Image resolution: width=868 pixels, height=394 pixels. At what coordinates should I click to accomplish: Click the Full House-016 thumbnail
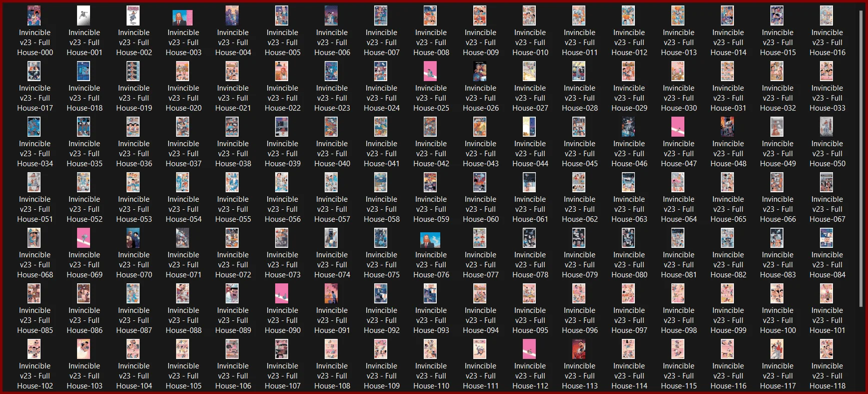(x=826, y=16)
